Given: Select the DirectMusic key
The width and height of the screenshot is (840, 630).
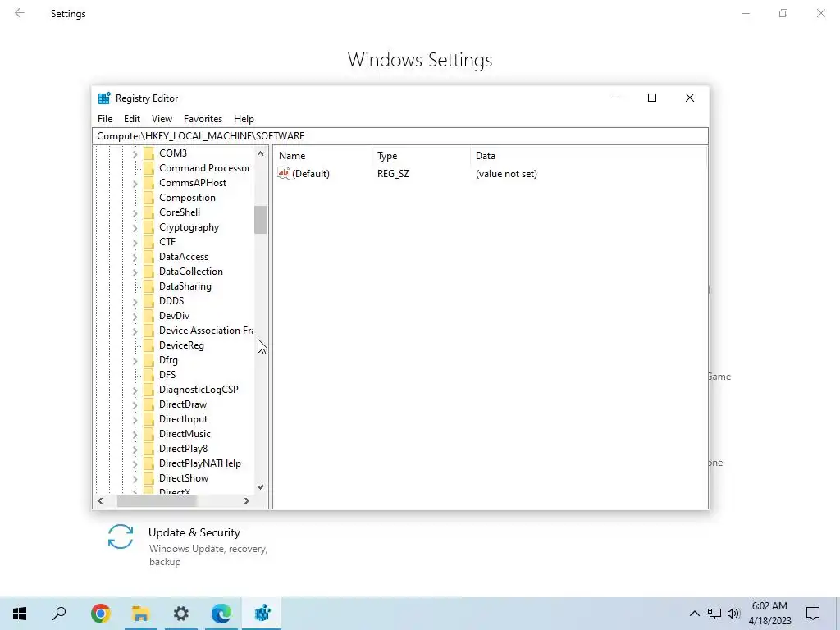Looking at the screenshot, I should click(185, 434).
